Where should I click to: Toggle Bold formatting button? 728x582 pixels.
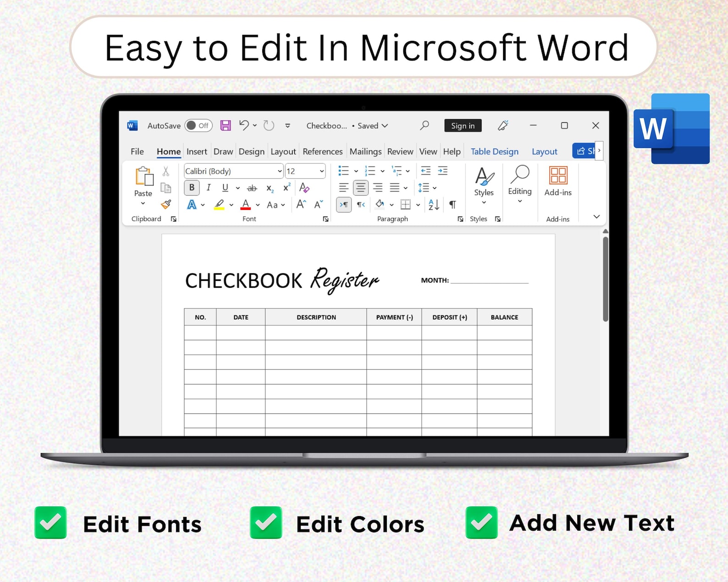(x=192, y=187)
